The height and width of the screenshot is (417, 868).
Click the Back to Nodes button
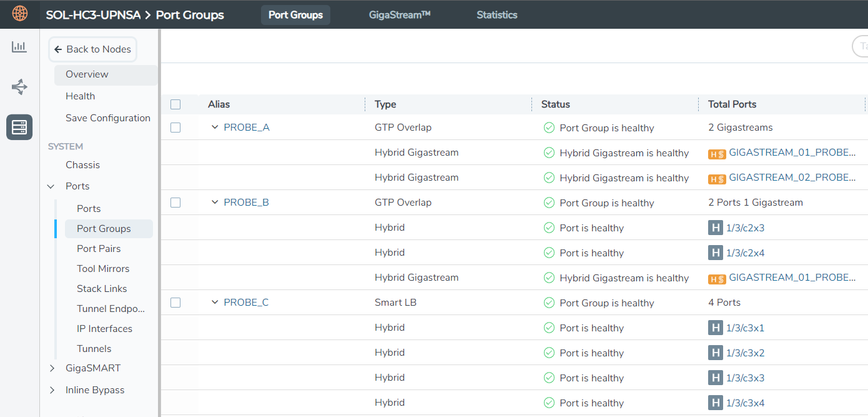(92, 49)
